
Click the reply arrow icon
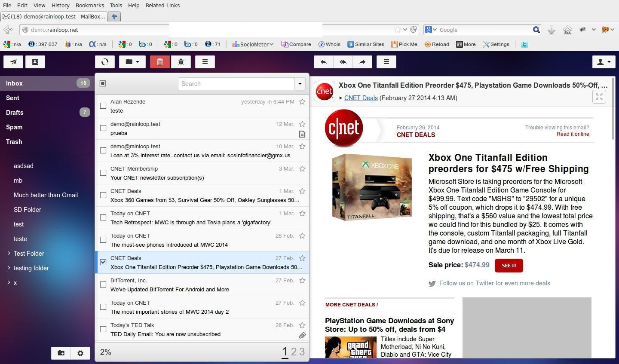pos(324,62)
